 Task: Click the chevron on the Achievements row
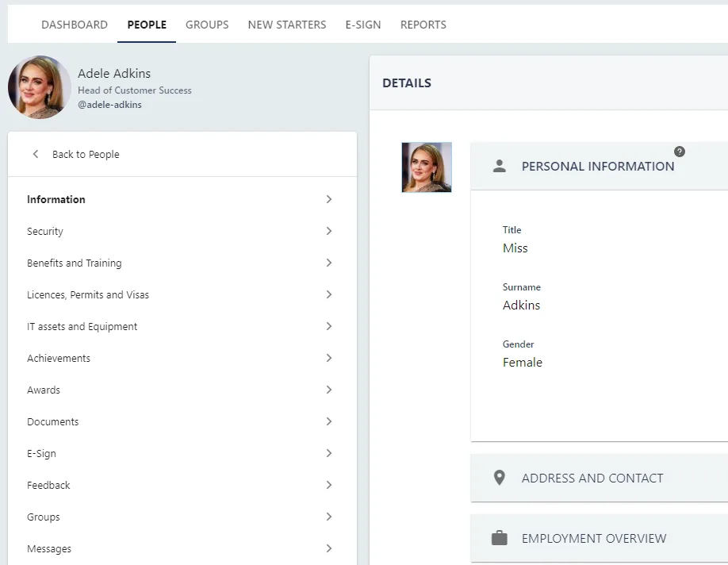tap(329, 358)
